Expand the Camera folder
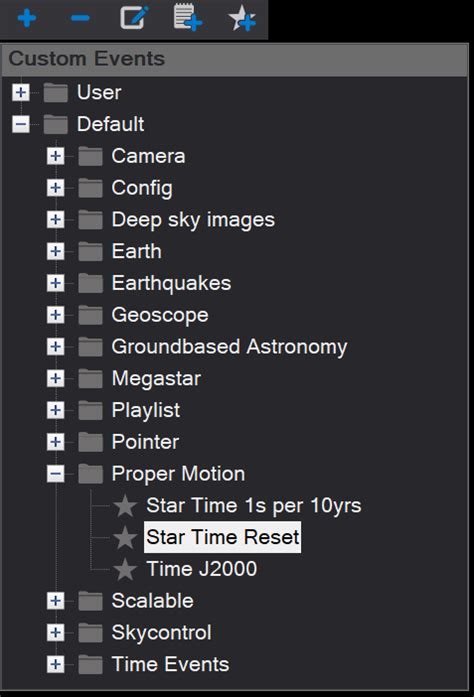 [55, 156]
